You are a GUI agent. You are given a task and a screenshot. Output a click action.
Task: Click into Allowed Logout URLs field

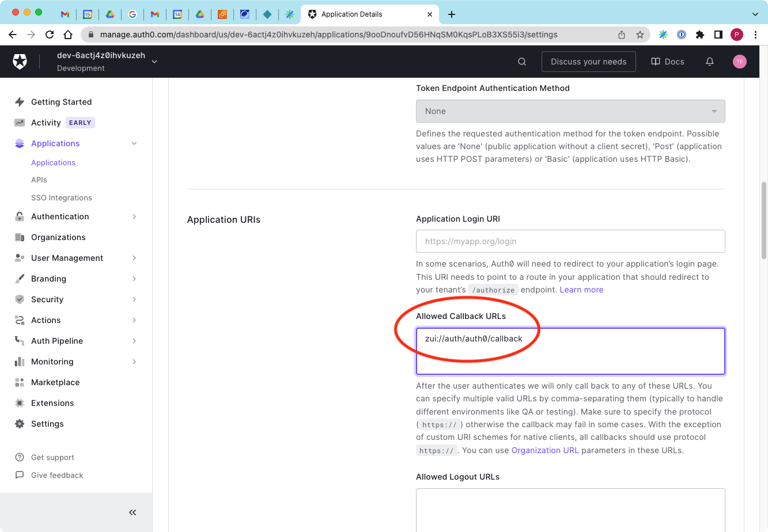tap(570, 510)
